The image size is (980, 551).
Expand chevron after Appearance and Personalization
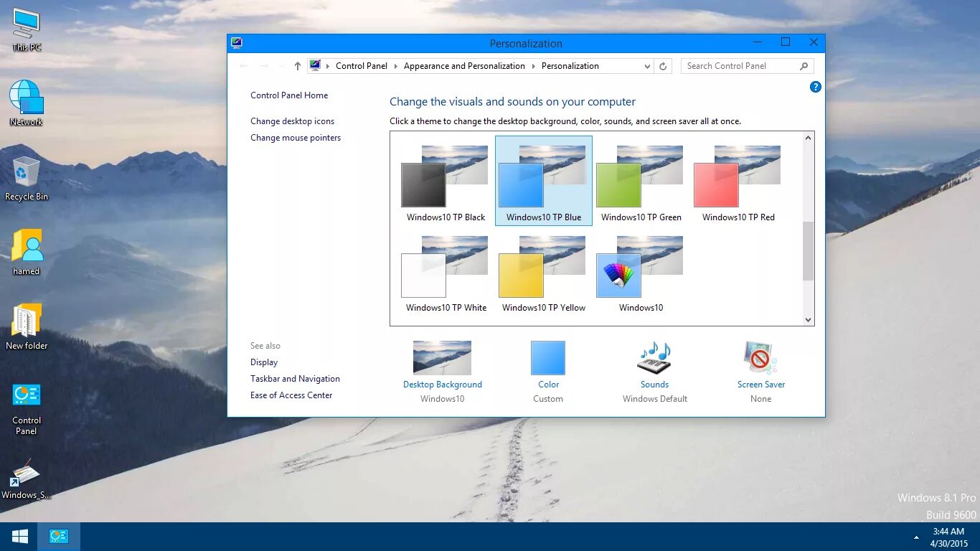(x=534, y=66)
